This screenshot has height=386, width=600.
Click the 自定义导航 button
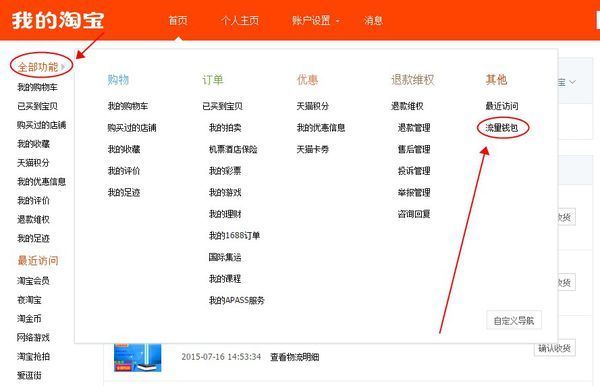[514, 321]
